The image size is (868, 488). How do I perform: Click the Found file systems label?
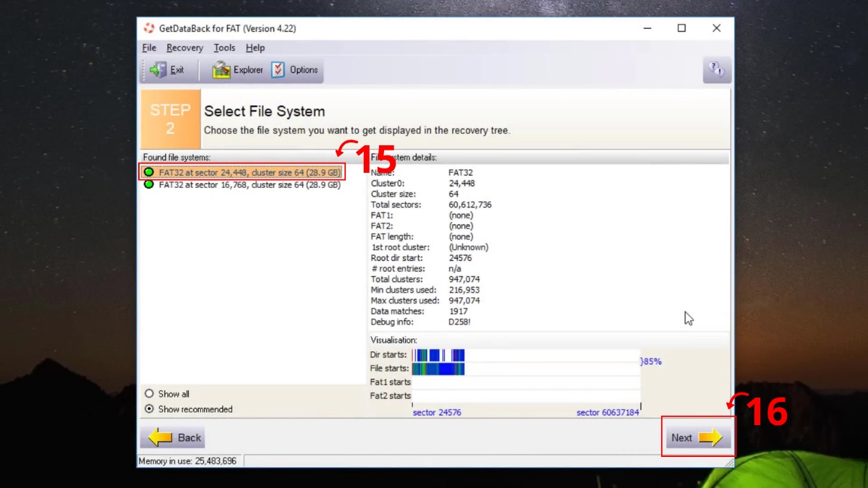(176, 157)
